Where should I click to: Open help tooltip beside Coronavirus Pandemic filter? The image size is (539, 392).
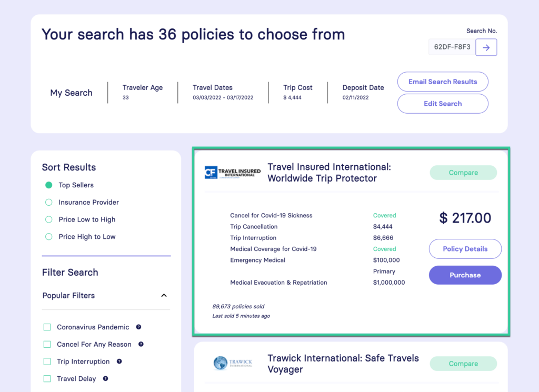(x=138, y=327)
